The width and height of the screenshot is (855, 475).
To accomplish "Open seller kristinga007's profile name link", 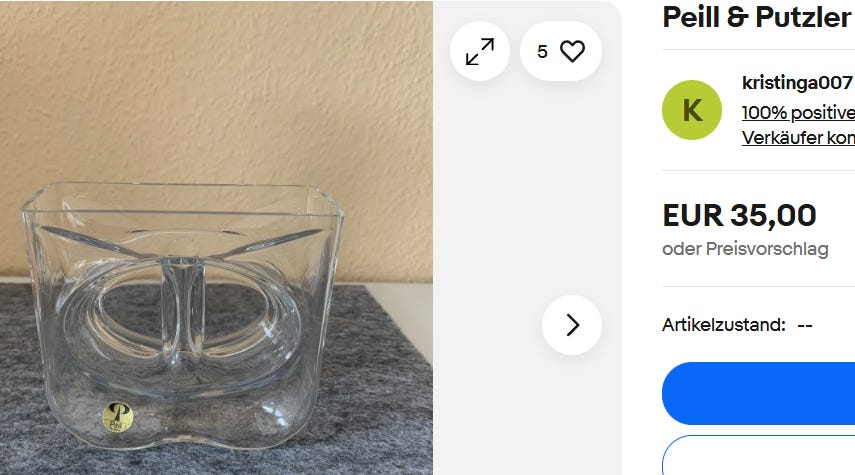I will click(x=798, y=83).
